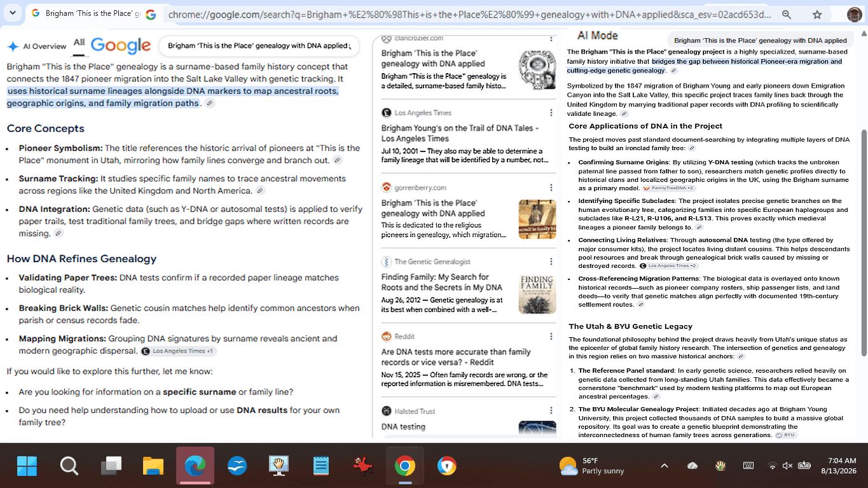Click the cloud icon in the system tray

(x=692, y=466)
